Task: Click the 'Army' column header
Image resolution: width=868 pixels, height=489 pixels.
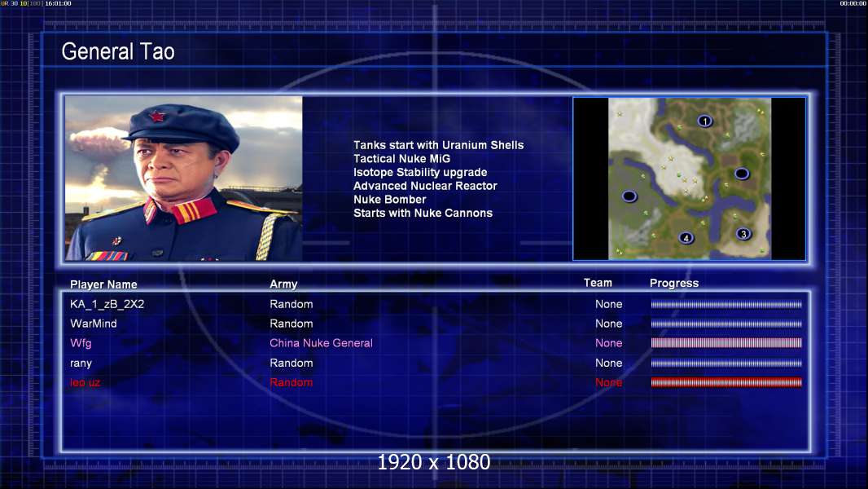Action: [283, 284]
